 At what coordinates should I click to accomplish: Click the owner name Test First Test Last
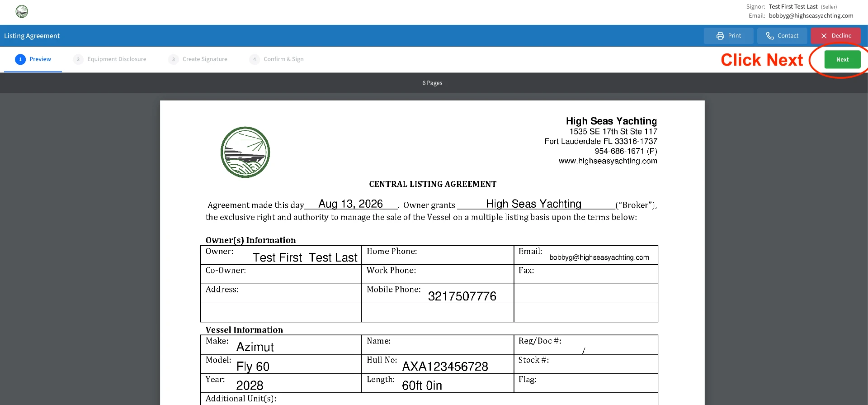coord(305,257)
